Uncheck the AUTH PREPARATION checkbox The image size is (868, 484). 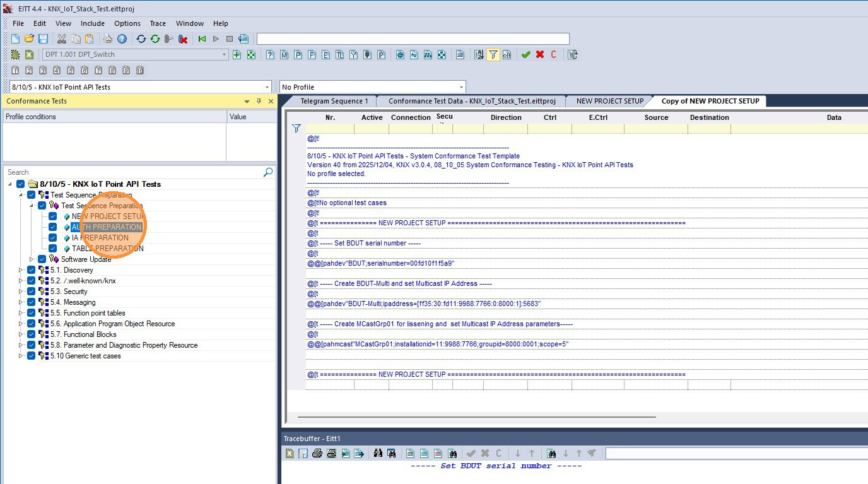point(52,227)
